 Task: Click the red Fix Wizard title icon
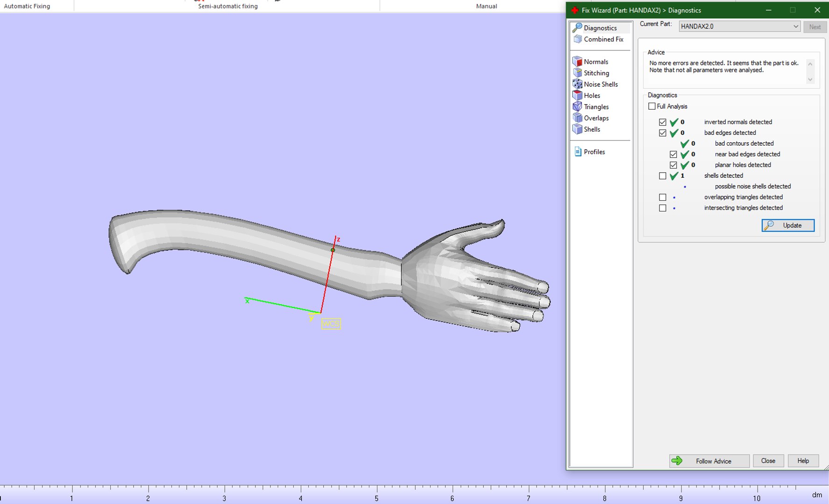pyautogui.click(x=574, y=10)
